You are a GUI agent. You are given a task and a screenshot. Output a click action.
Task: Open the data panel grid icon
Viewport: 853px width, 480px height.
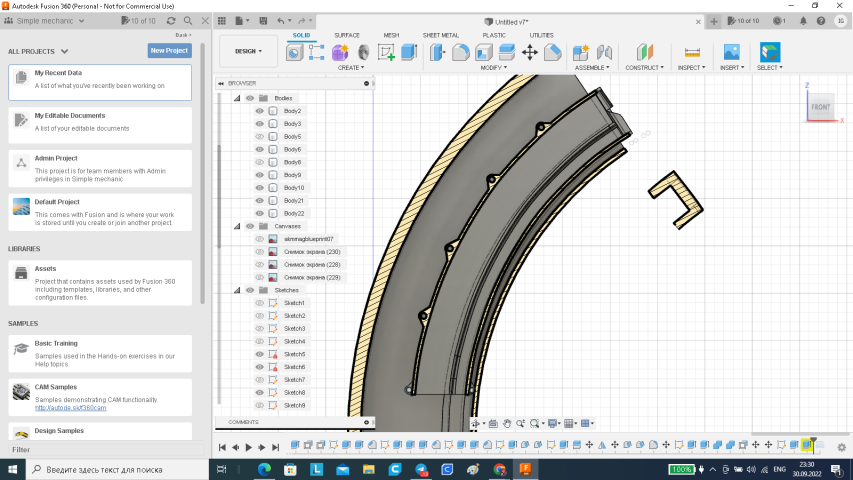tap(222, 21)
